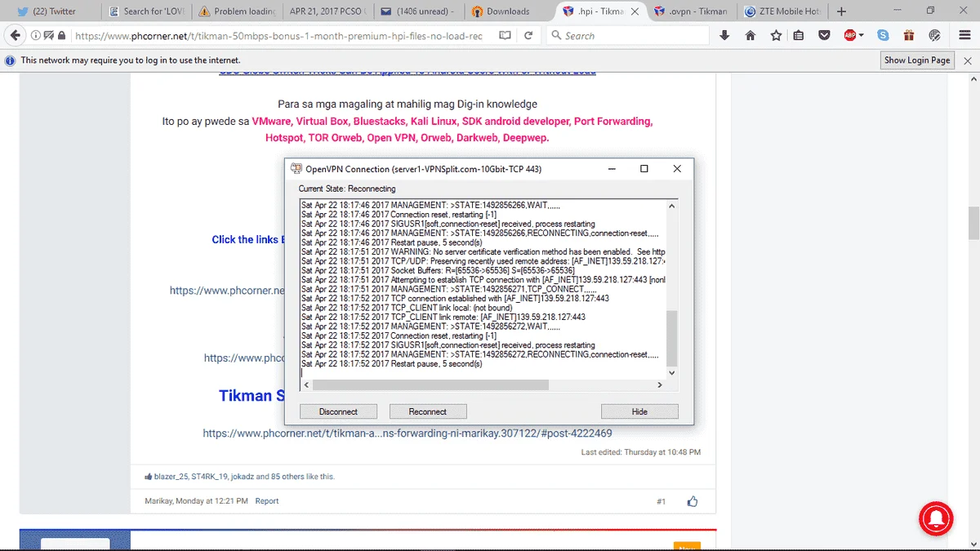Open a new tab with plus button
This screenshot has width=980, height=551.
click(842, 11)
